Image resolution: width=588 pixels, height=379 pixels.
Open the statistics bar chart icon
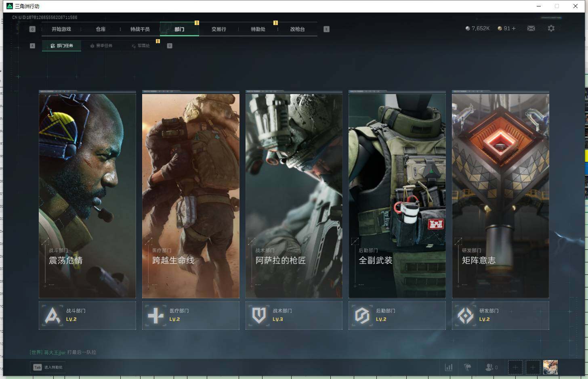pyautogui.click(x=449, y=367)
